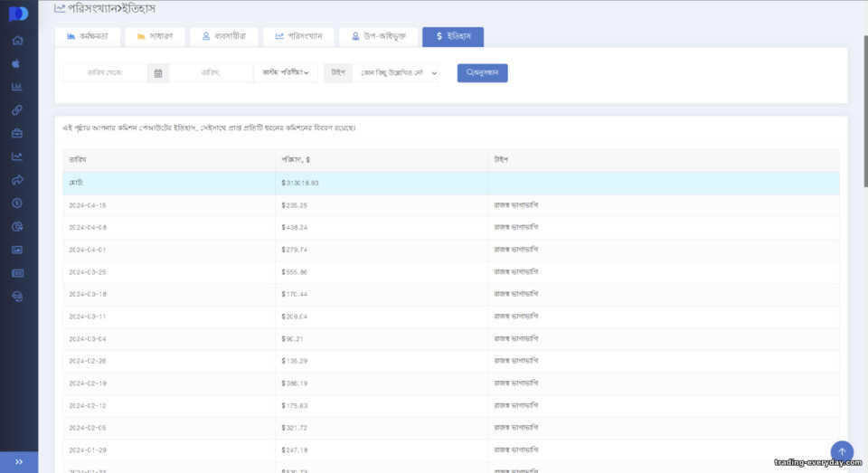Open the bar chart icon in sidebar
This screenshot has width=868, height=473.
point(17,87)
